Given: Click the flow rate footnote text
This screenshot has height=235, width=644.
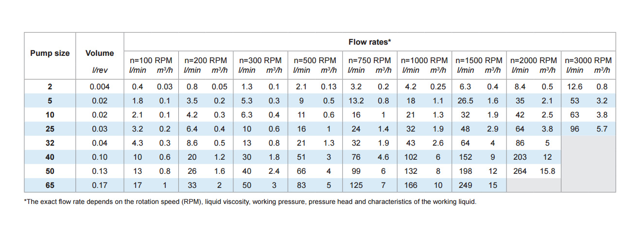Looking at the screenshot, I should [x=250, y=201].
